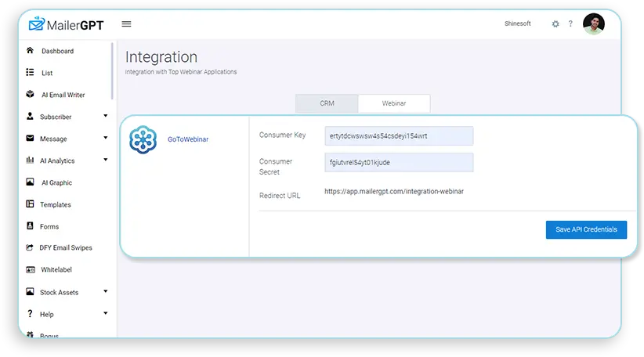Screen dimensions: 644x357
Task: Open settings with the gear icon
Action: tap(555, 24)
